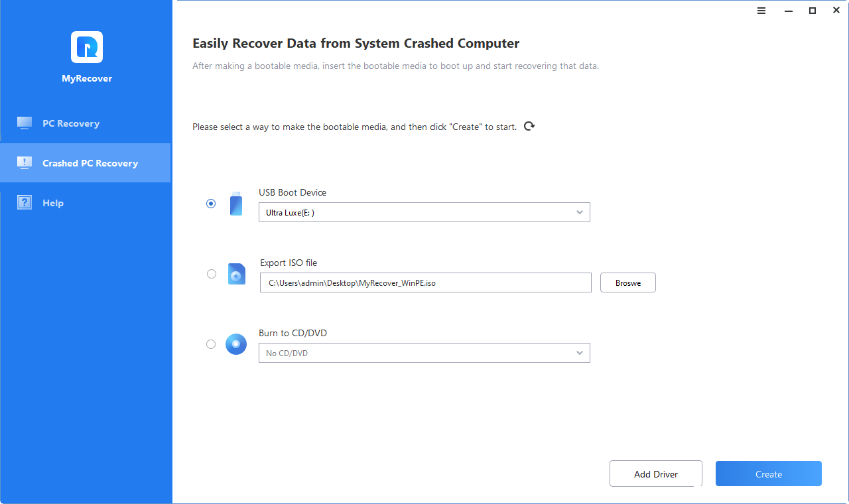Click the ISO file path text field
The image size is (849, 504).
[425, 283]
